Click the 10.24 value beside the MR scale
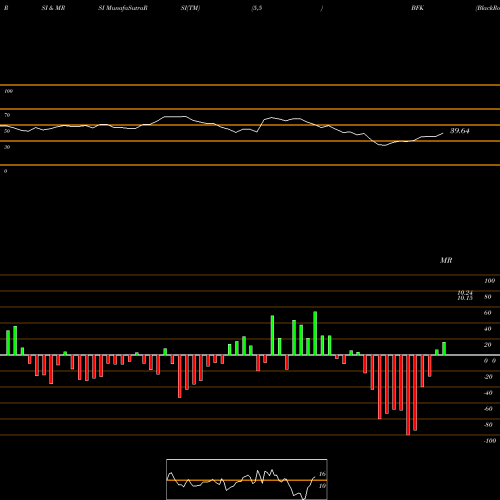The height and width of the screenshot is (500, 500). pos(465,293)
